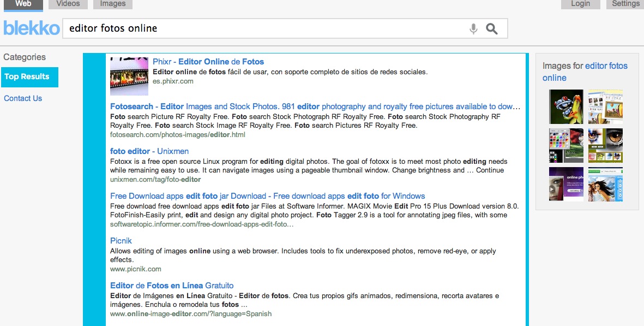Open Phixr - Editor Online de Fotos link
The height and width of the screenshot is (326, 644).
[208, 62]
